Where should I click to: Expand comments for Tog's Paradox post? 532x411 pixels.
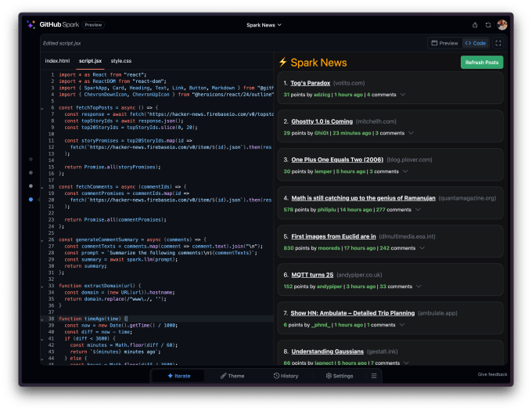pos(403,95)
